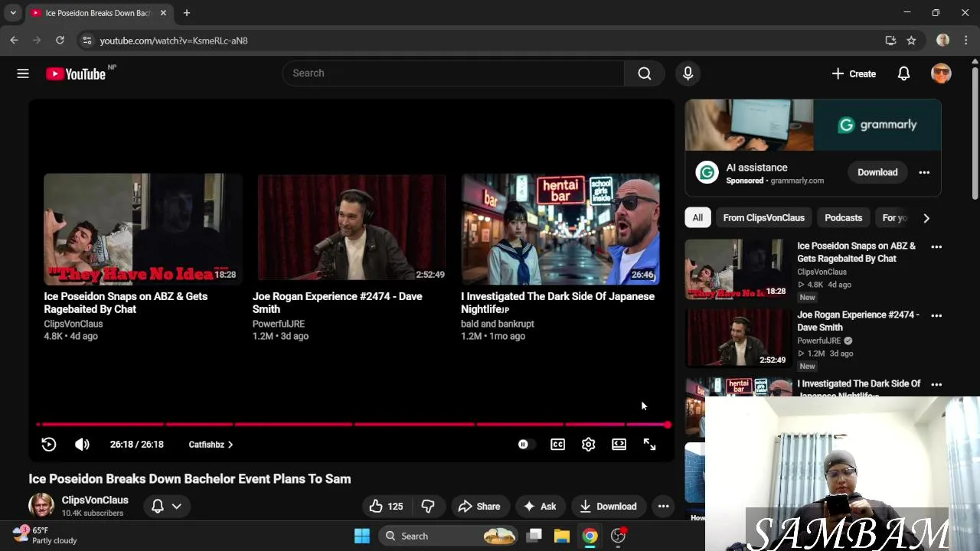Start voice search with microphone icon
The height and width of the screenshot is (551, 980).
pyautogui.click(x=688, y=73)
